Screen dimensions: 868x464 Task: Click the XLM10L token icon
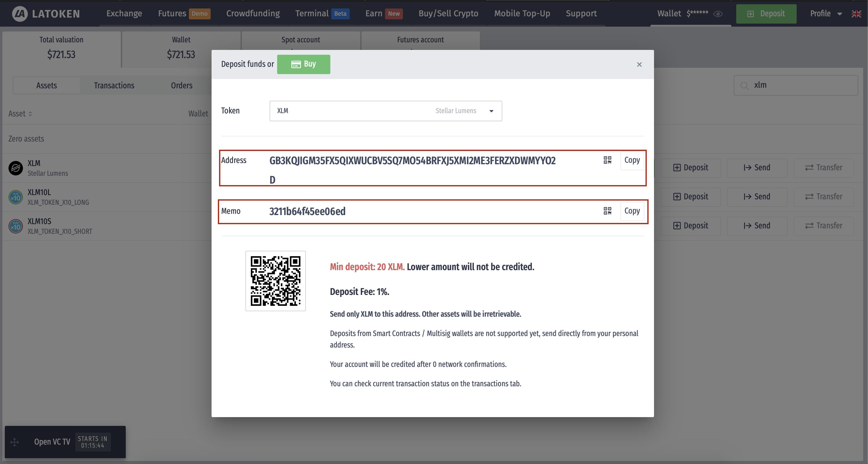(x=15, y=197)
